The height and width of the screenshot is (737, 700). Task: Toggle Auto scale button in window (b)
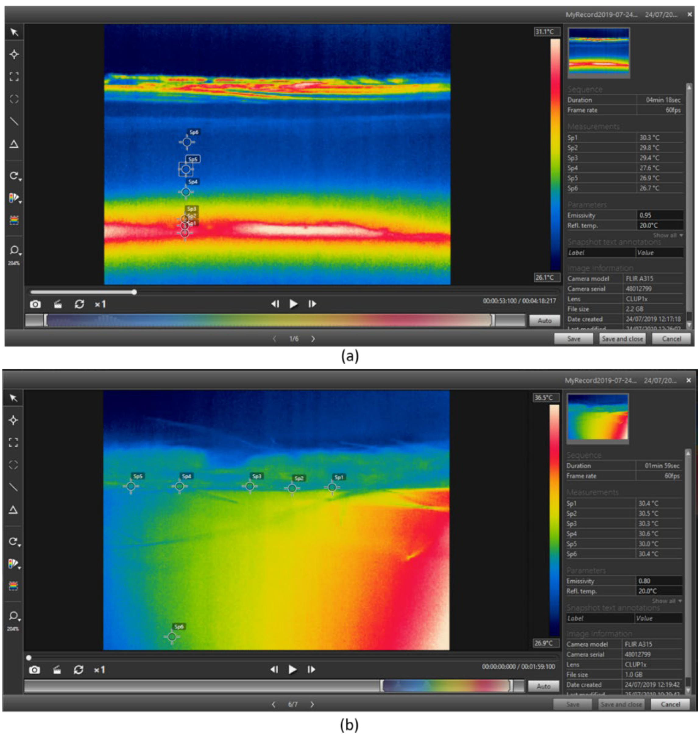pos(543,686)
